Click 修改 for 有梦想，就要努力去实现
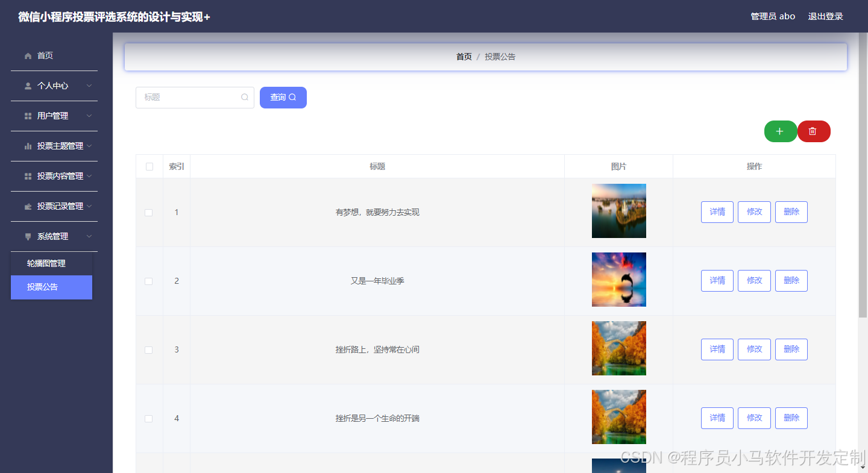 coord(754,212)
